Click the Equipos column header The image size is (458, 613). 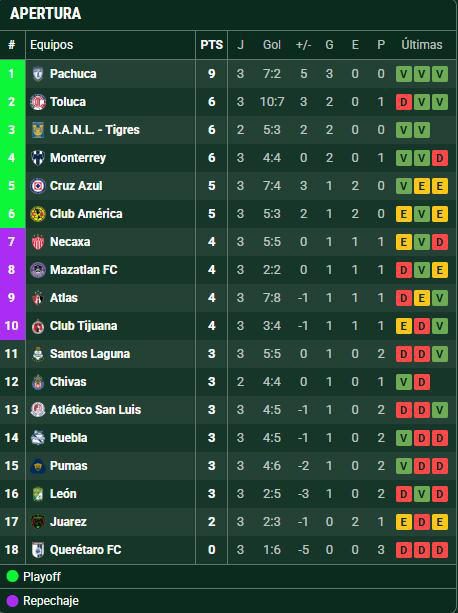point(52,45)
